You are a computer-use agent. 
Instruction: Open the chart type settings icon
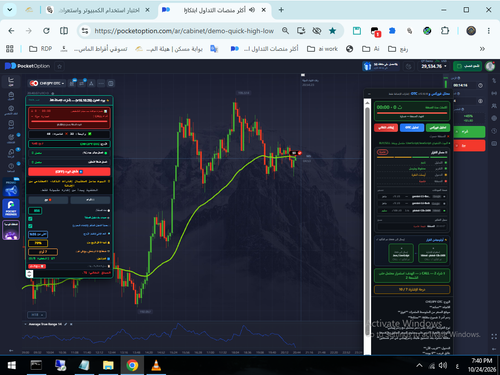(x=72, y=83)
